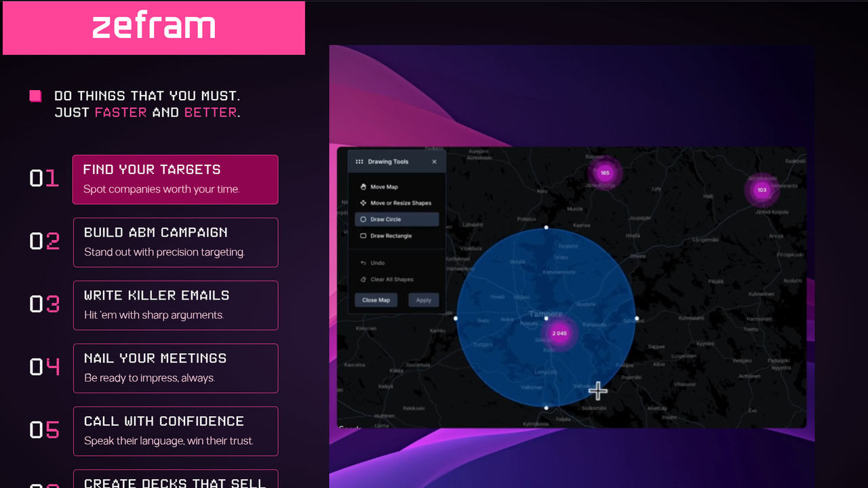Select the Call With Confidence step
This screenshot has width=868, height=488.
(x=175, y=431)
